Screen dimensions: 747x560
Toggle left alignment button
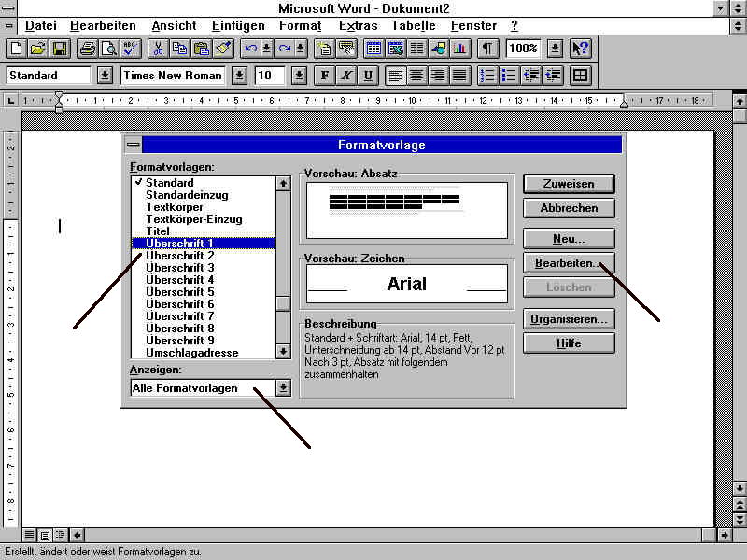click(x=395, y=76)
